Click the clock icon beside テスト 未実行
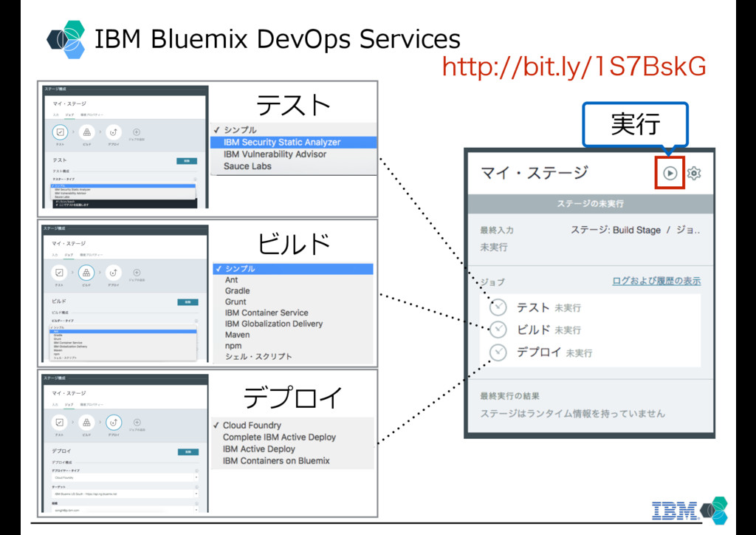Viewport: 756px width, 535px height. [498, 307]
